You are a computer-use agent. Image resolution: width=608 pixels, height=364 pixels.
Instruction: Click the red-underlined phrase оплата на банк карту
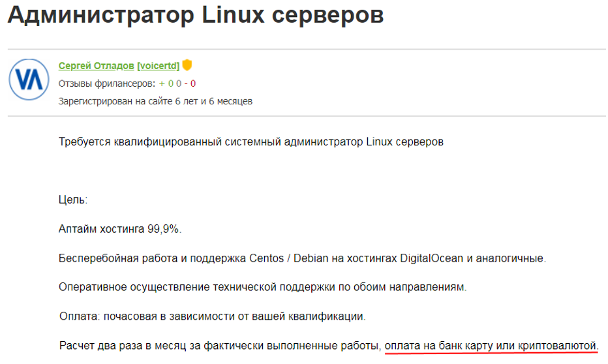tap(438, 345)
